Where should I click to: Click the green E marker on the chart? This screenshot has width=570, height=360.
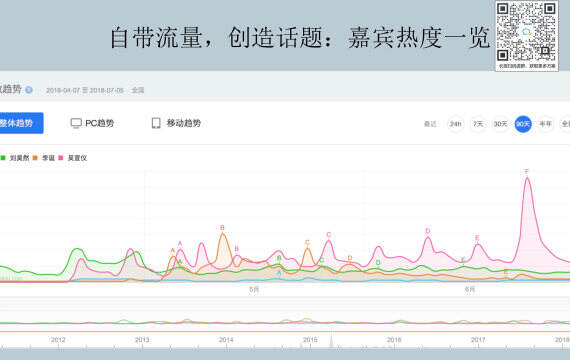(463, 260)
